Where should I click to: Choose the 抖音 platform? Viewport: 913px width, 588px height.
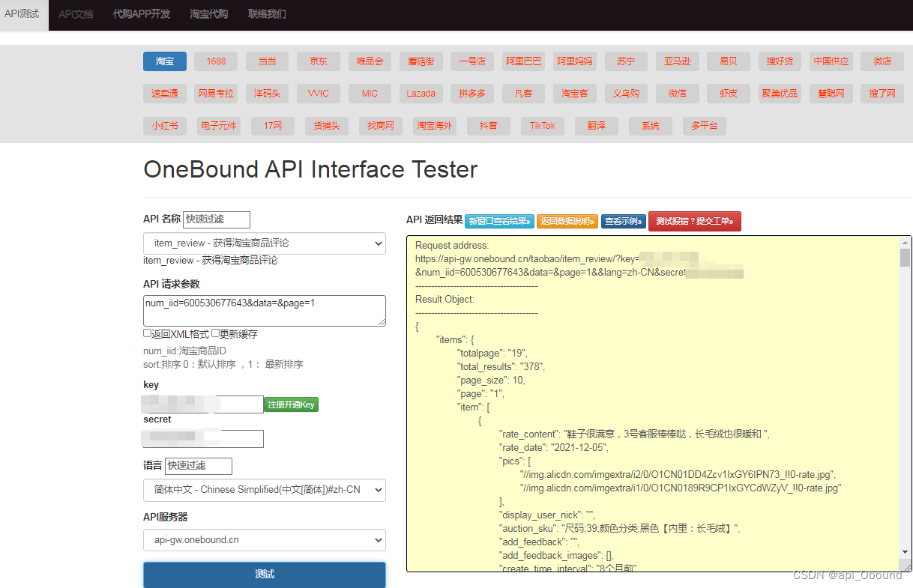point(489,126)
